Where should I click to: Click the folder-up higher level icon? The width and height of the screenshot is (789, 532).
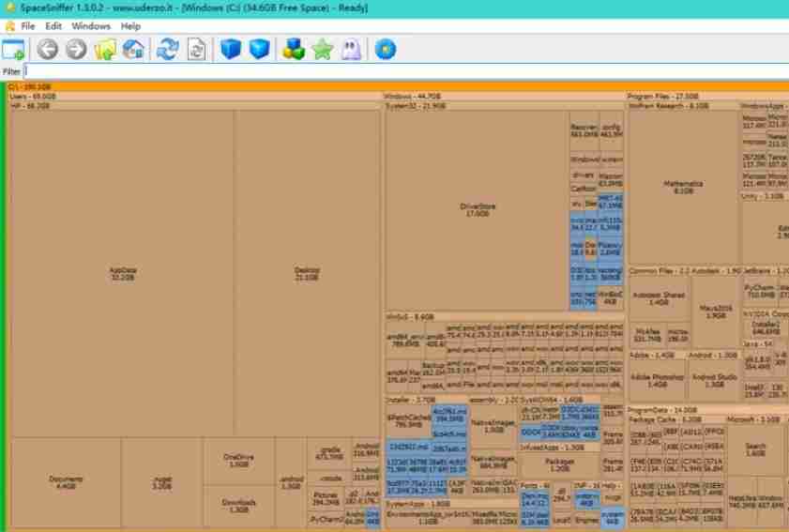point(105,50)
